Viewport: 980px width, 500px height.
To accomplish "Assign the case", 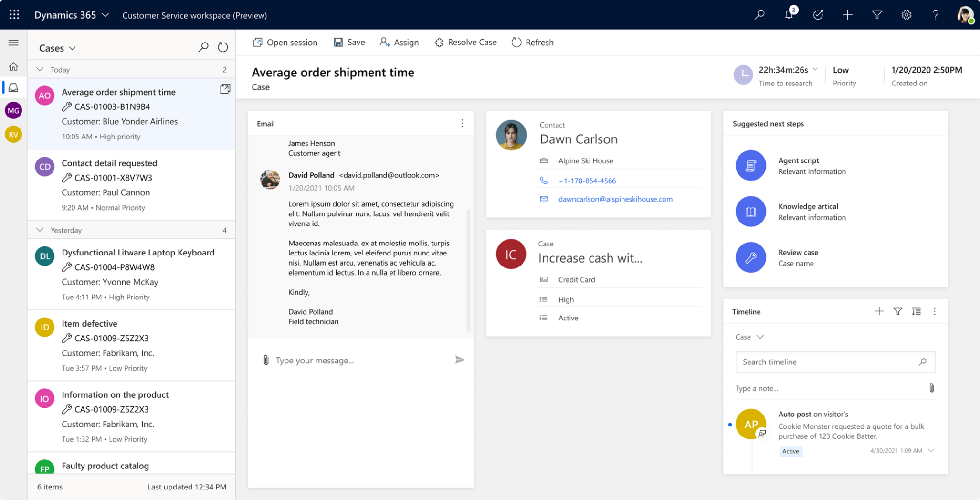I will pos(399,42).
